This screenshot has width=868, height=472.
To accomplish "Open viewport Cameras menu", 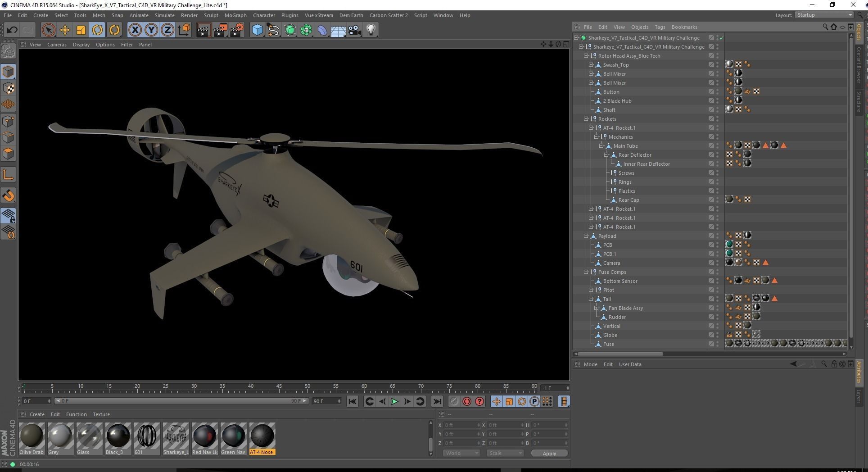I will click(x=57, y=45).
